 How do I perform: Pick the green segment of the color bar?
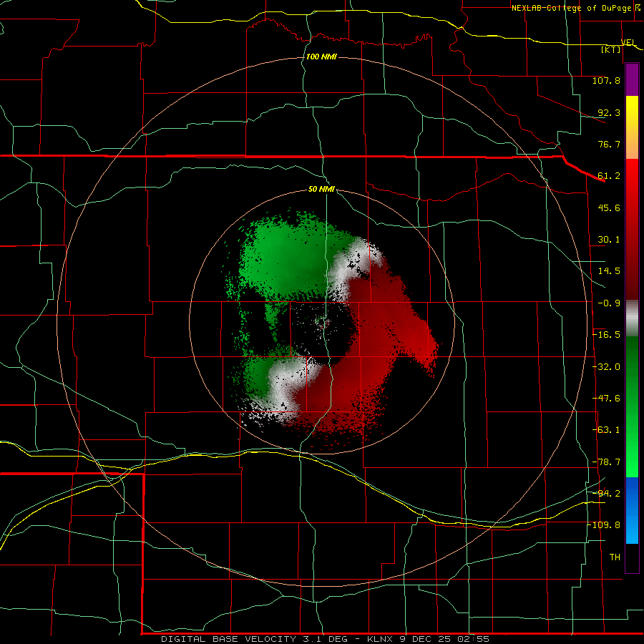tap(632, 406)
